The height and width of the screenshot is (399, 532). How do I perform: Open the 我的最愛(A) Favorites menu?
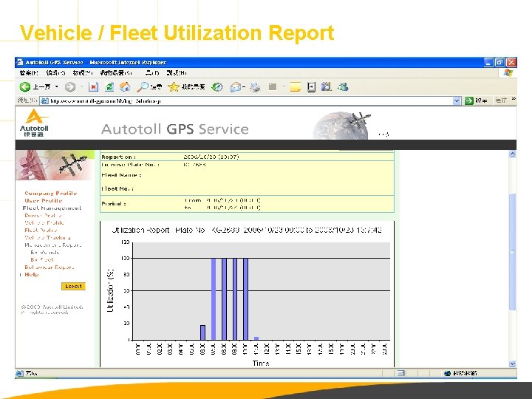116,72
